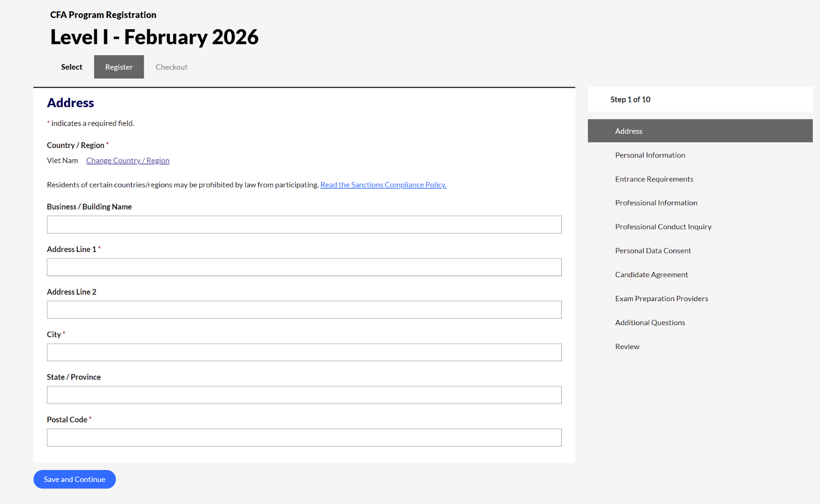Click the City input field
This screenshot has height=504, width=820.
304,352
